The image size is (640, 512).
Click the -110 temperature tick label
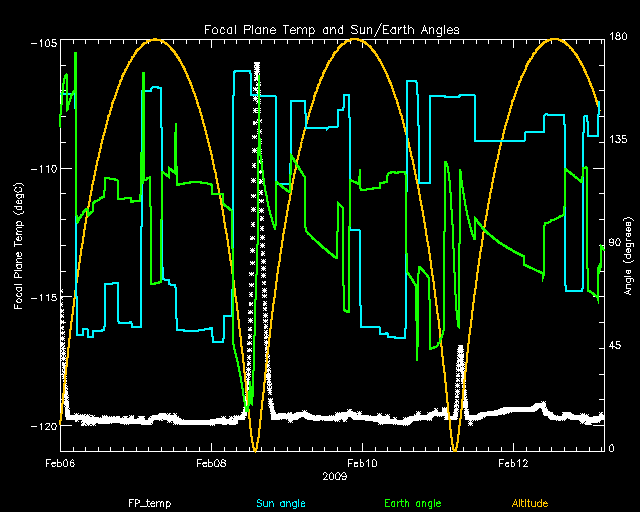[42, 169]
